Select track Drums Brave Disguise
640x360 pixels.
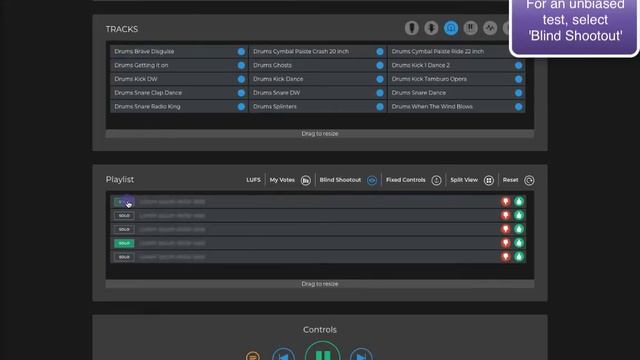tap(179, 51)
